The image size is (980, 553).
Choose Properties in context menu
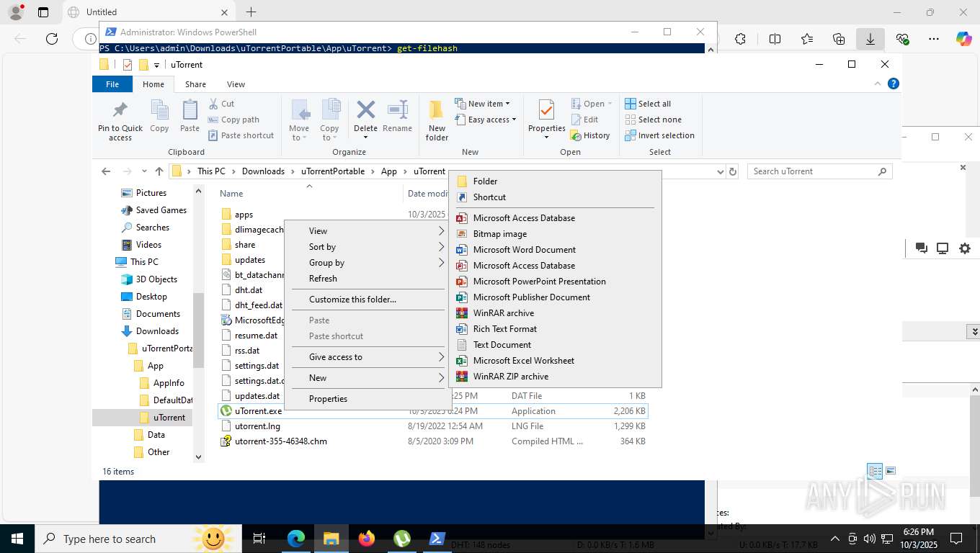pyautogui.click(x=367, y=399)
